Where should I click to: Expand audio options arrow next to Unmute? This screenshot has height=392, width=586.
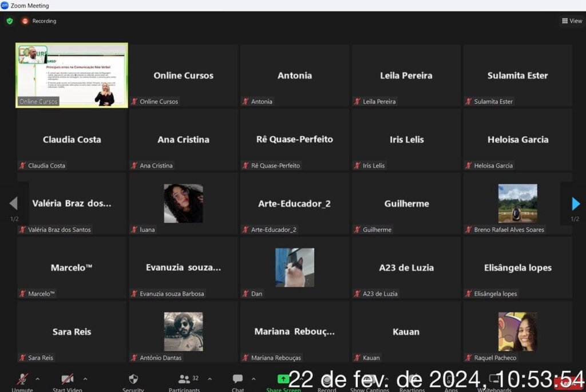pos(38,379)
